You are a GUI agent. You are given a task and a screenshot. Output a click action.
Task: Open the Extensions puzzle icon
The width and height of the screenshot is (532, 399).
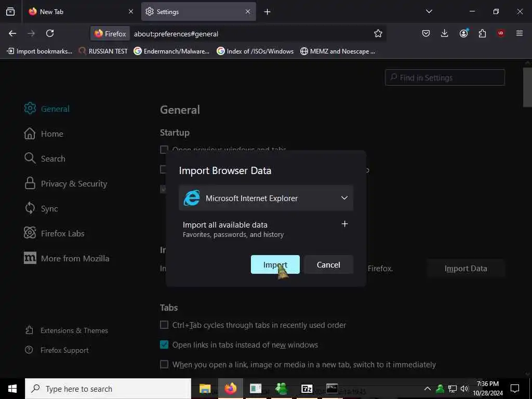coord(482,33)
